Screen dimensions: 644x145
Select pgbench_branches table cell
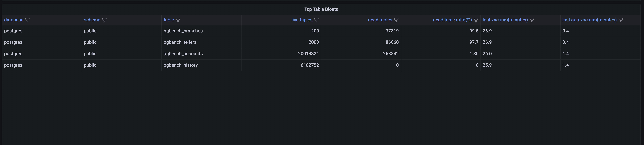(x=183, y=31)
